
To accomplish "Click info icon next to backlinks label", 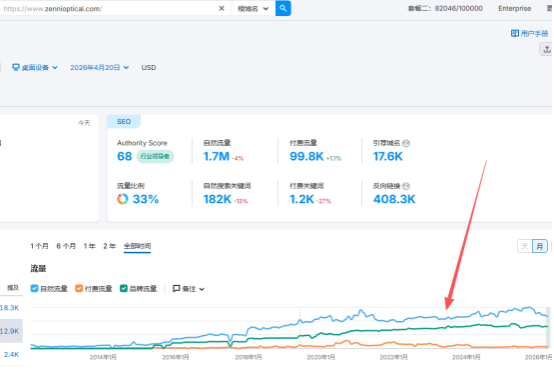I will (x=406, y=186).
